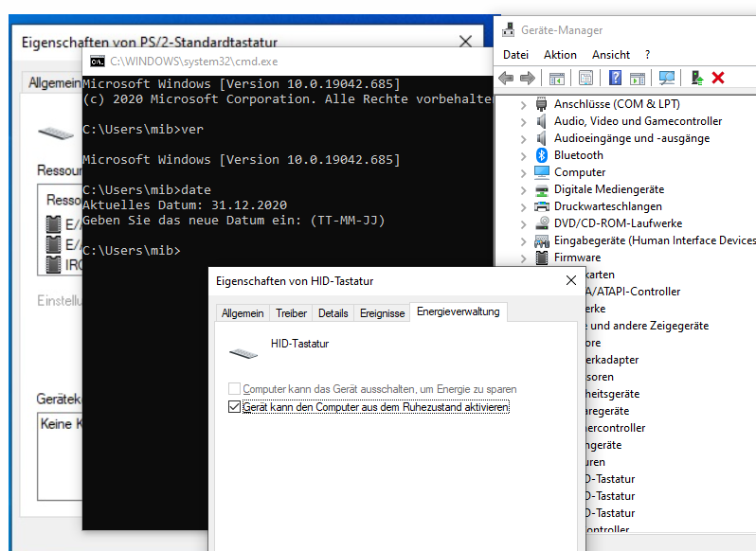This screenshot has height=551, width=756.
Task: Click the Eingabegeräte (HID) icon
Action: point(542,240)
